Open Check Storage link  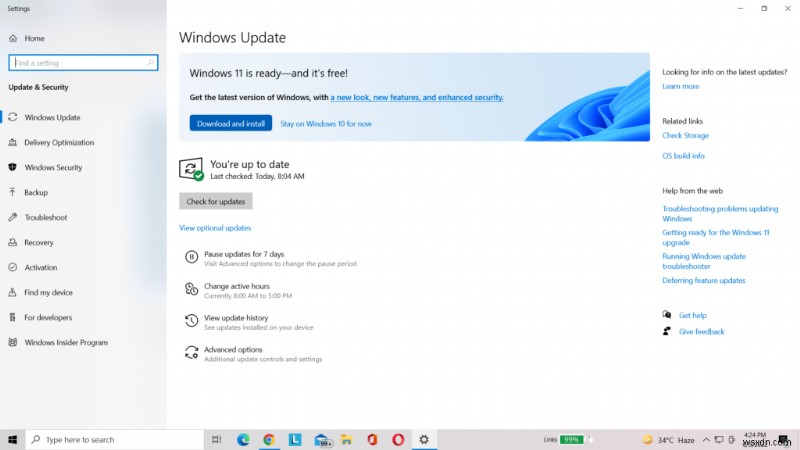pyautogui.click(x=685, y=135)
